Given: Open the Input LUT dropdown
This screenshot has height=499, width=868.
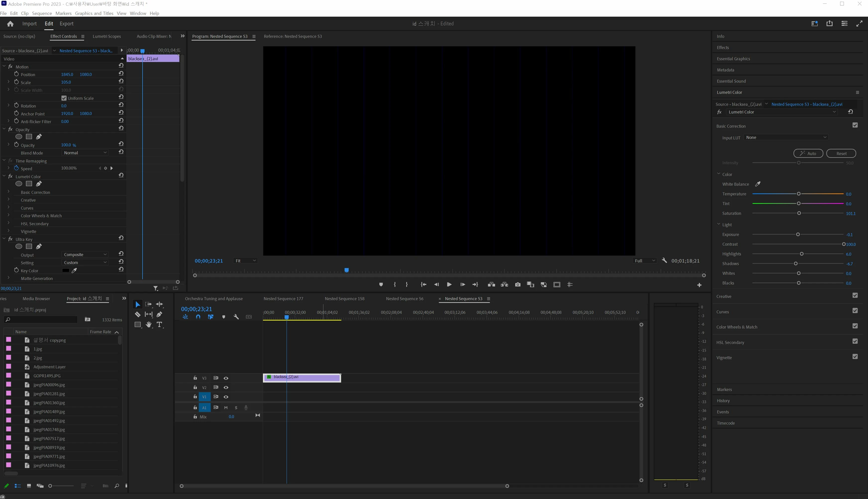Looking at the screenshot, I should (786, 137).
